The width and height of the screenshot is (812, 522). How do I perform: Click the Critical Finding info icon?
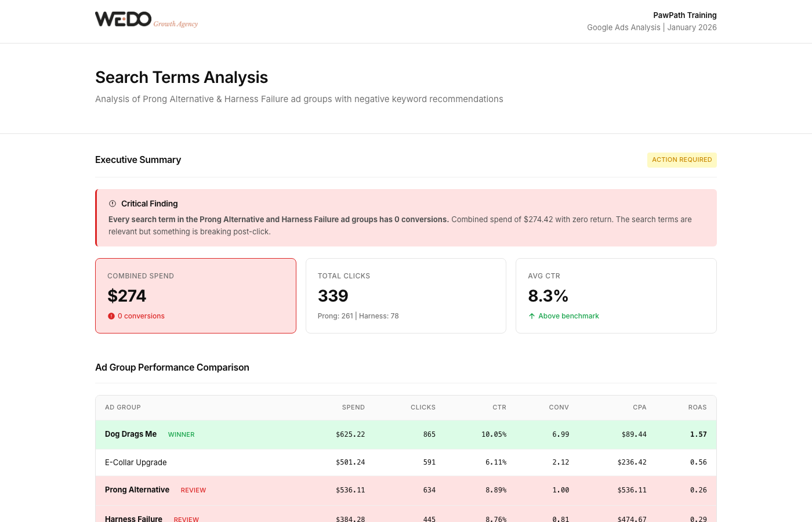pyautogui.click(x=113, y=204)
